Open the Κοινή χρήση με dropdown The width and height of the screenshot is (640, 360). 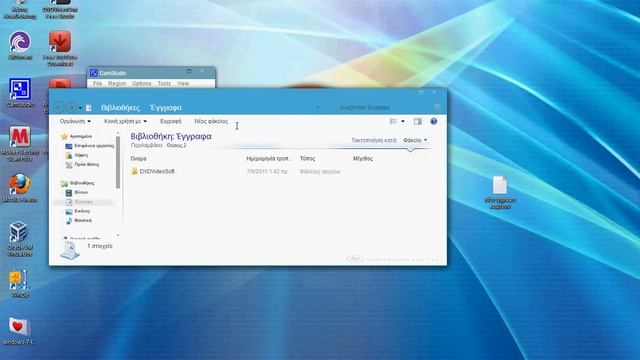click(x=125, y=121)
